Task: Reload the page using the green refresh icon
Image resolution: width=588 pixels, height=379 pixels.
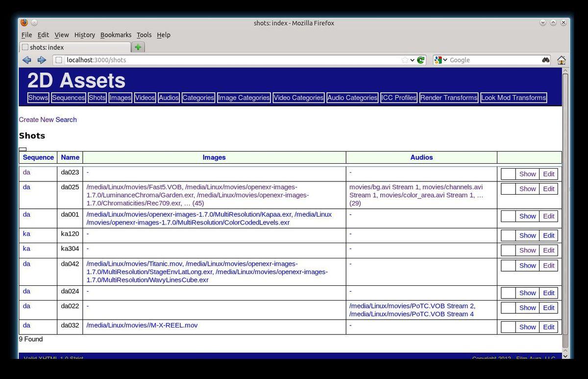Action: (420, 60)
